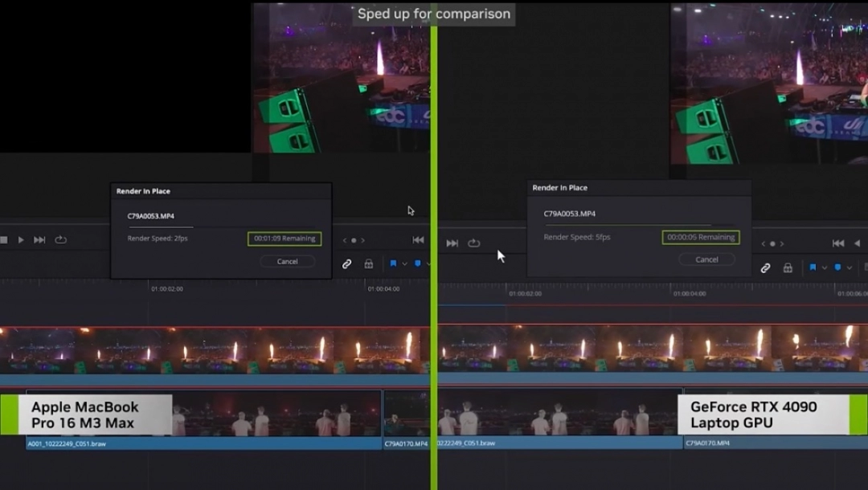Jump to last frame on the MacBook side

(x=39, y=240)
